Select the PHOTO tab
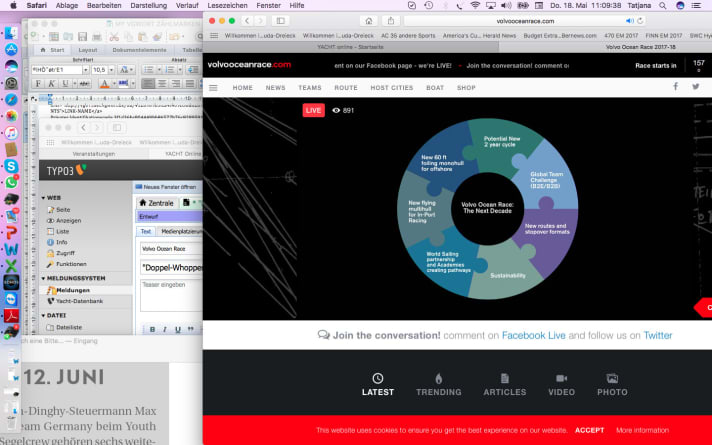Viewport: 712px width, 445px height. pyautogui.click(x=612, y=385)
